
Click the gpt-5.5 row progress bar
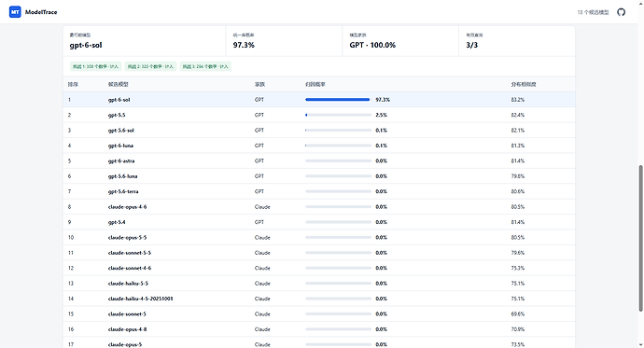point(339,115)
